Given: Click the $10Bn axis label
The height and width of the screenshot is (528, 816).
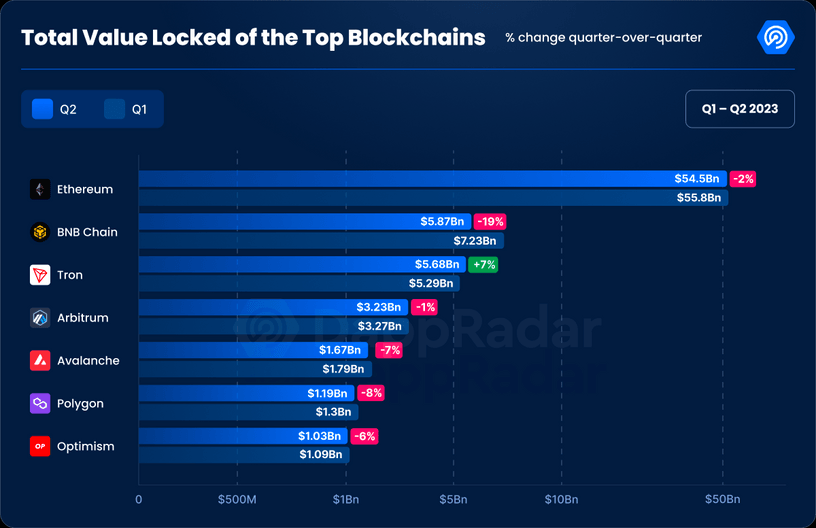Looking at the screenshot, I should pos(561,499).
